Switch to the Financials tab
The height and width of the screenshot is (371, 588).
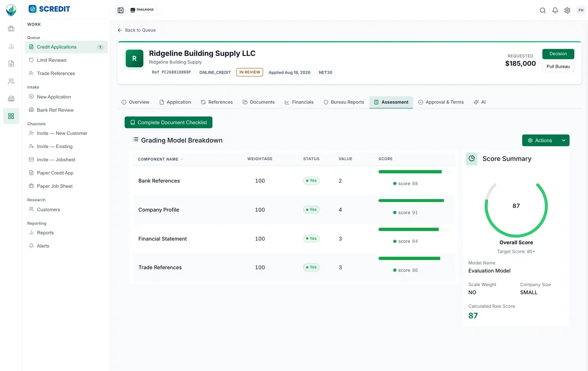299,102
